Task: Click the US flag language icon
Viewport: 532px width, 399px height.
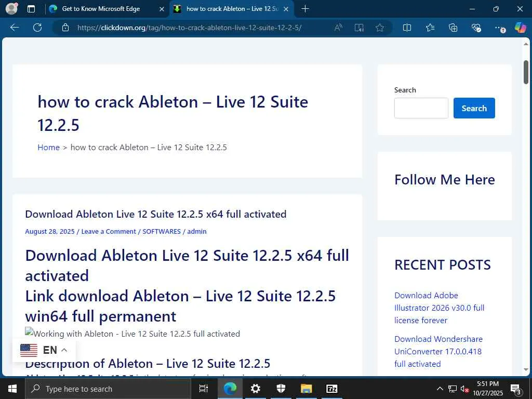Action: (29, 350)
